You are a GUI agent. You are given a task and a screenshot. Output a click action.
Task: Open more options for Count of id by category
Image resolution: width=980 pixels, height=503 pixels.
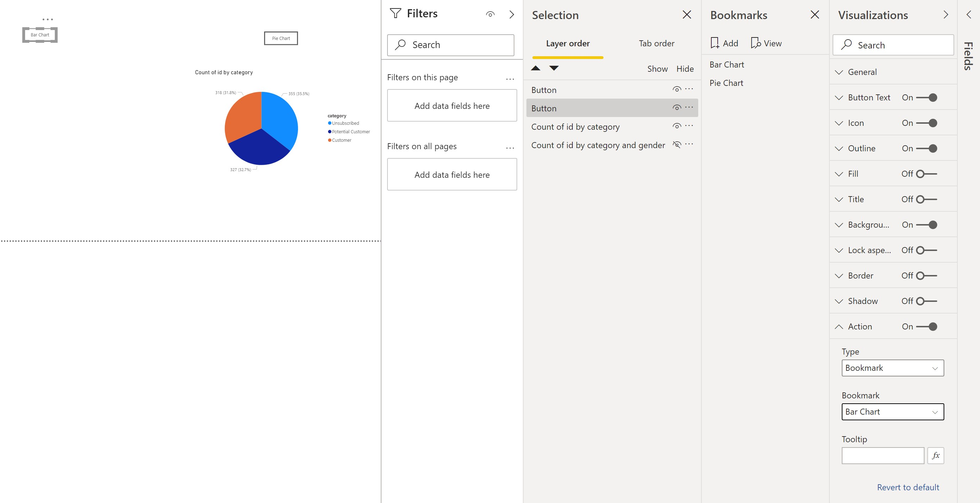tap(689, 125)
